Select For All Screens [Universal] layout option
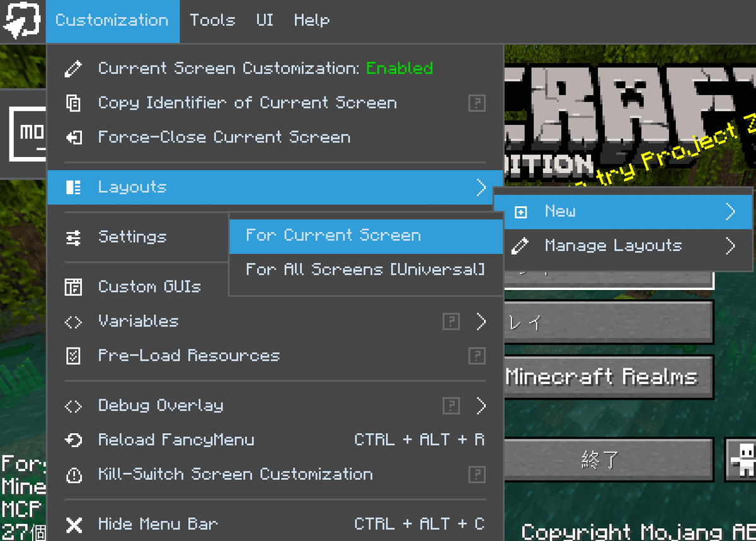Screen dimensions: 756x541 point(365,267)
